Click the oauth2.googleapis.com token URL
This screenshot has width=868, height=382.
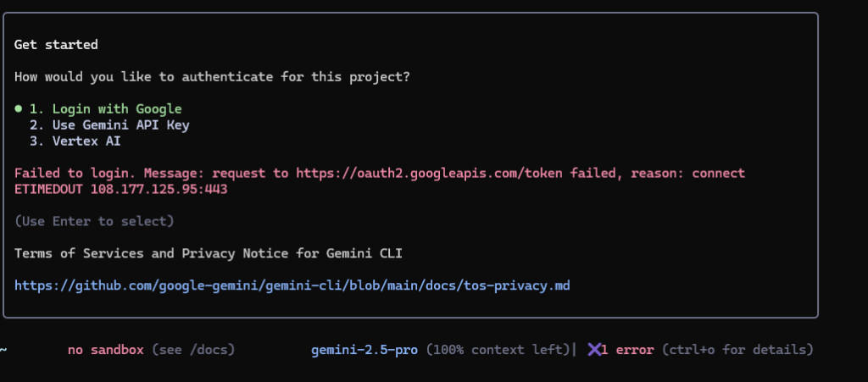(414, 174)
